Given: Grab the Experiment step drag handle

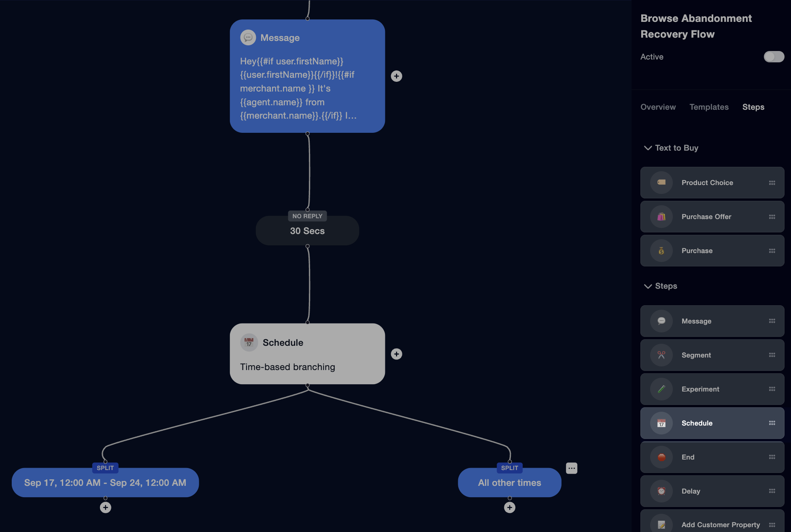Looking at the screenshot, I should pyautogui.click(x=772, y=389).
